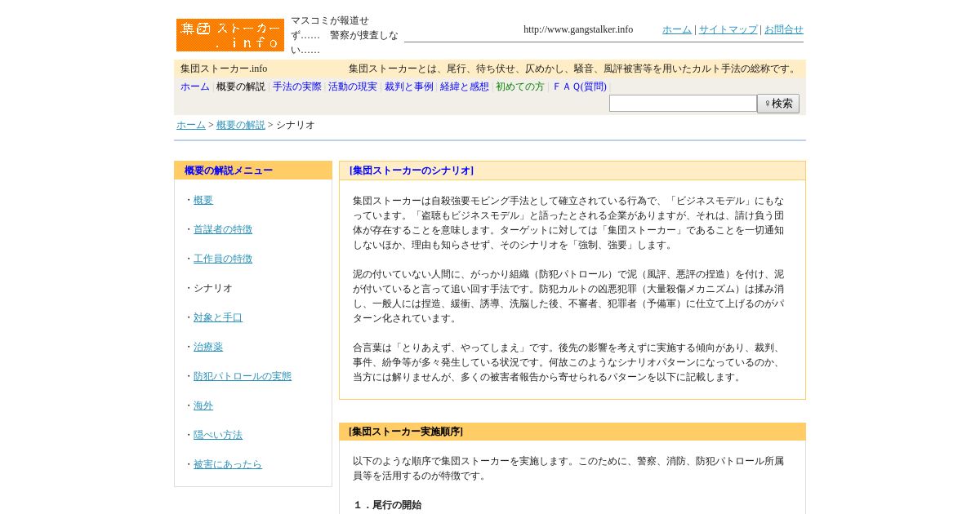Open 首謀者の特徴 in the sidebar menu
The width and height of the screenshot is (980, 514).
pyautogui.click(x=223, y=229)
